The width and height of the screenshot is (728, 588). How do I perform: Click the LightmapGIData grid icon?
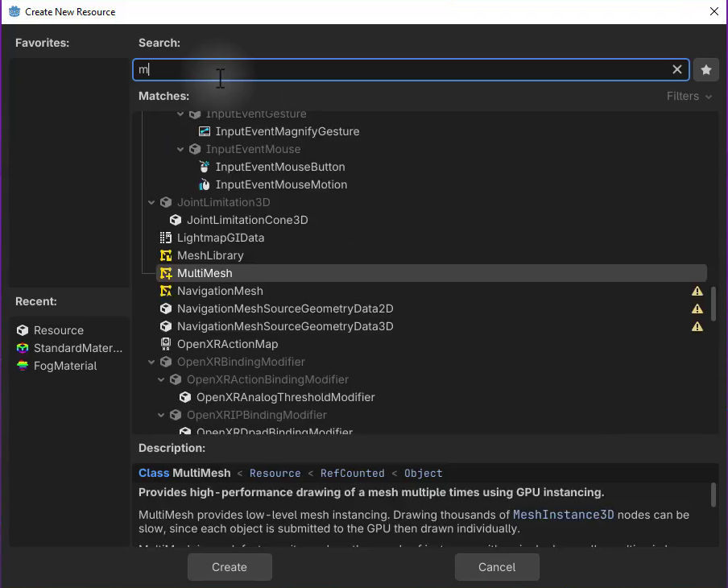pyautogui.click(x=166, y=238)
